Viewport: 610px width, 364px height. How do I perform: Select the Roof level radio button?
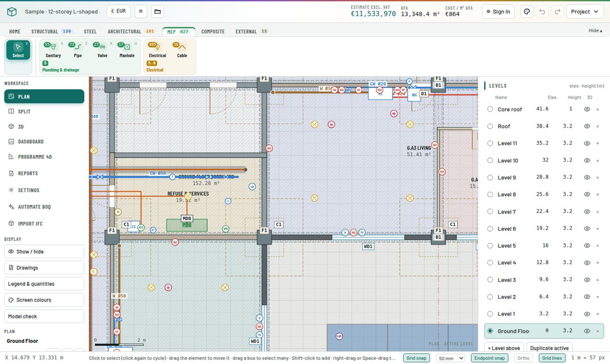[490, 126]
